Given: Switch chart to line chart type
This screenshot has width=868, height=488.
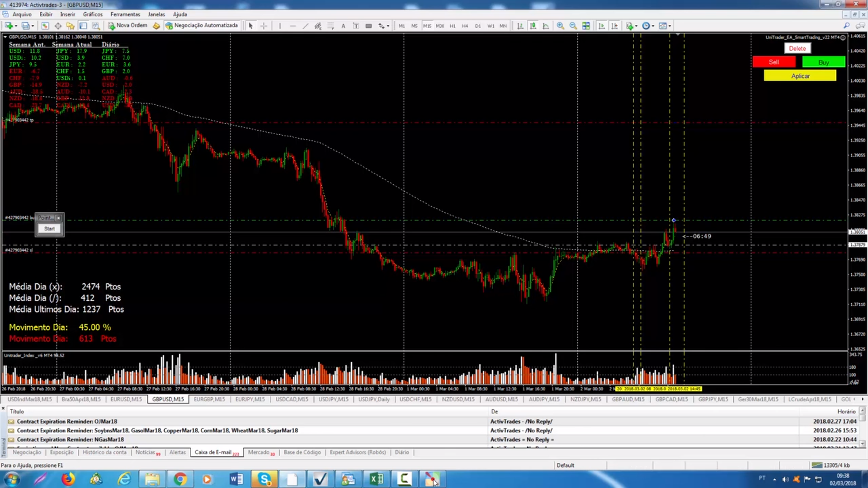Looking at the screenshot, I should point(546,26).
